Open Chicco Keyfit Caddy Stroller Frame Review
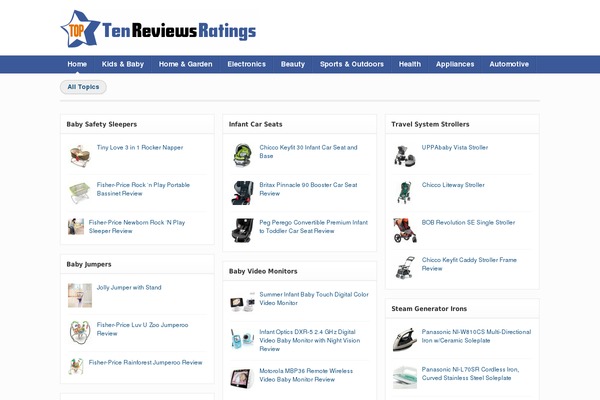 tap(469, 264)
